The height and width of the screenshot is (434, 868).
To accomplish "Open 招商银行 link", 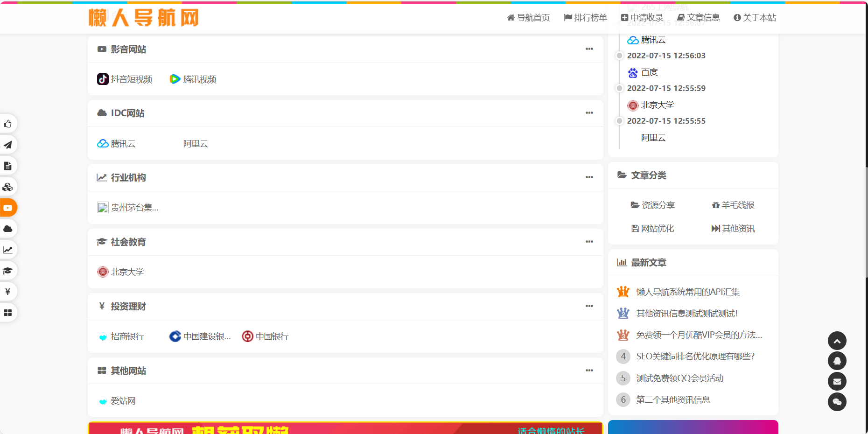I will (x=121, y=336).
